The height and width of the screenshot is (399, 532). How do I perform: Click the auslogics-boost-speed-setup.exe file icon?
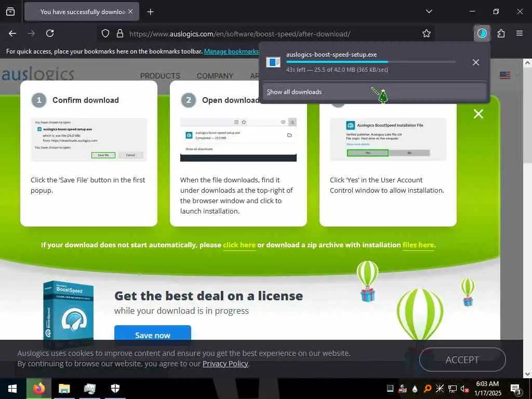point(273,62)
